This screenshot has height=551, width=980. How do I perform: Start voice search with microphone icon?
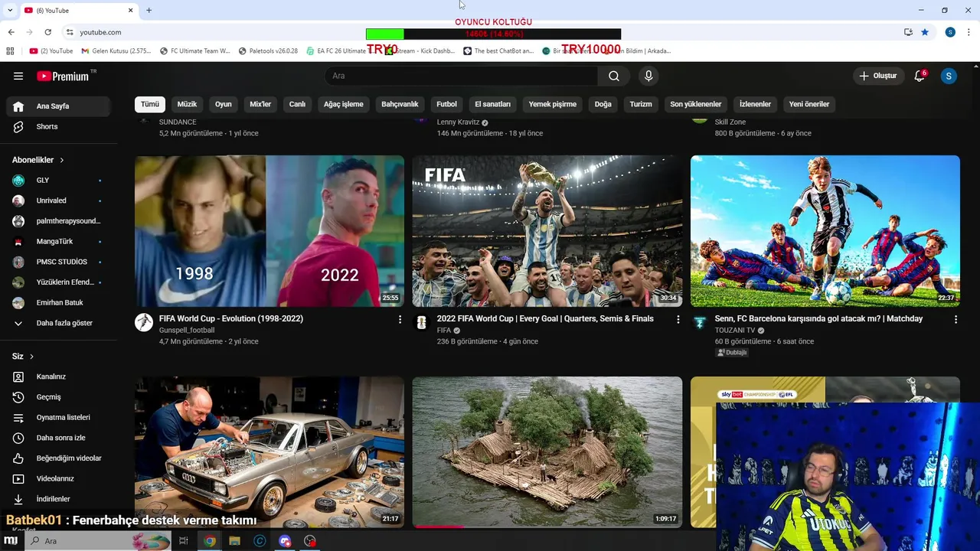tap(648, 76)
